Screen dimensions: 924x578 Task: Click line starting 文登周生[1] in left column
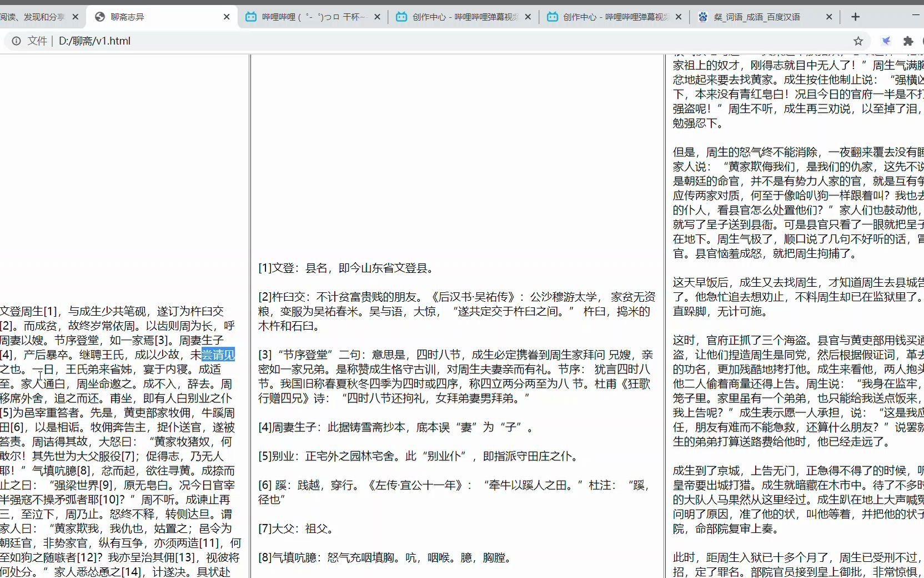coord(112,311)
